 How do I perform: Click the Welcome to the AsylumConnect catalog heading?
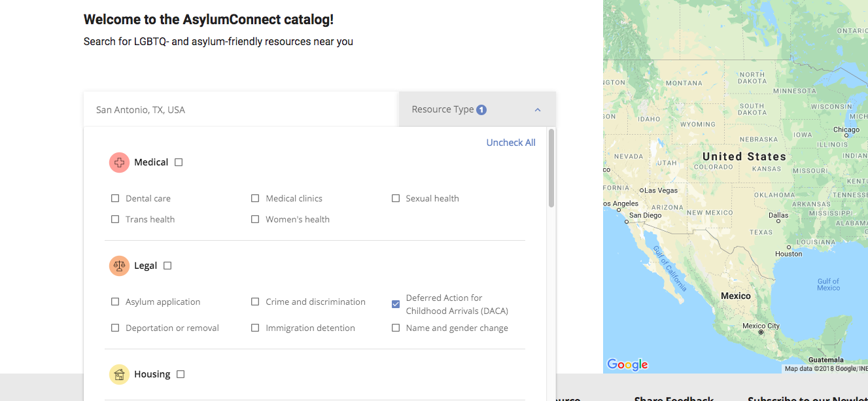point(209,20)
